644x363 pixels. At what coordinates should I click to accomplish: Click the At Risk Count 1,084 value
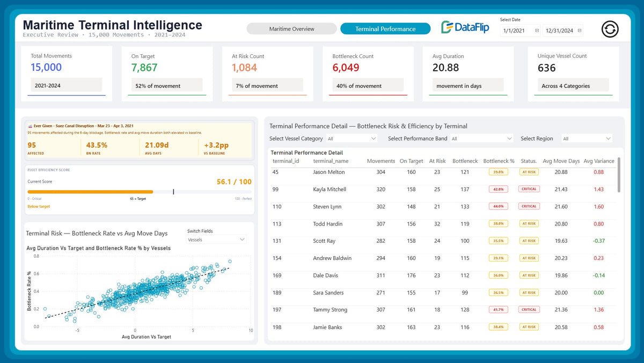coord(245,68)
